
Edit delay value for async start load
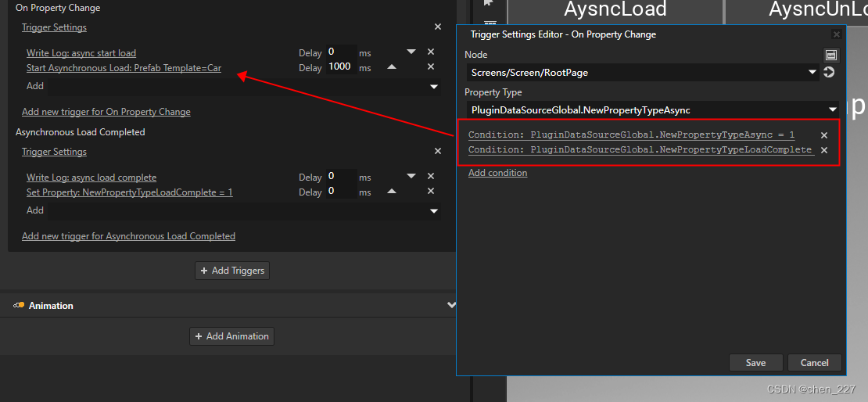point(341,52)
